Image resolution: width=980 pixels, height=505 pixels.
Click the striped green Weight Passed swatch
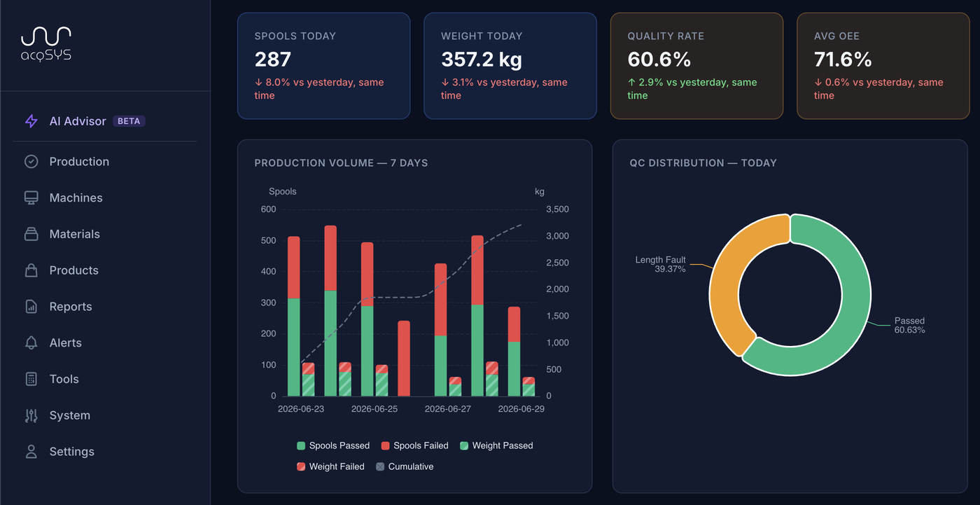[464, 445]
